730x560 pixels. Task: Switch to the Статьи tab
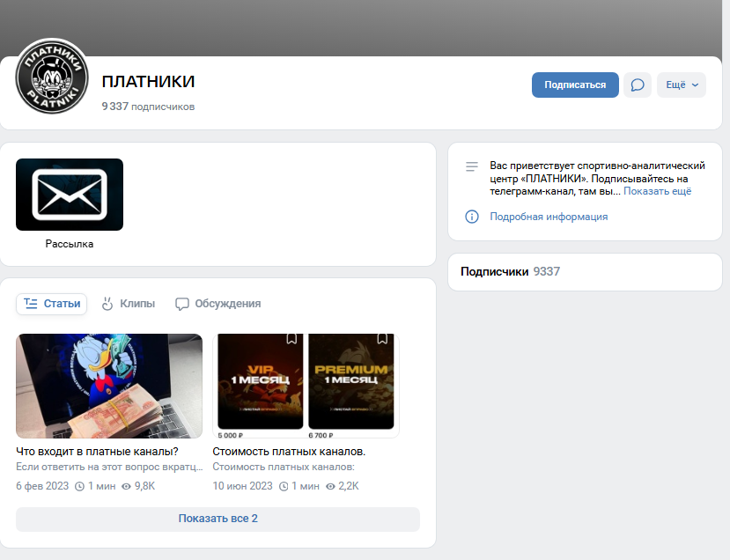(52, 304)
